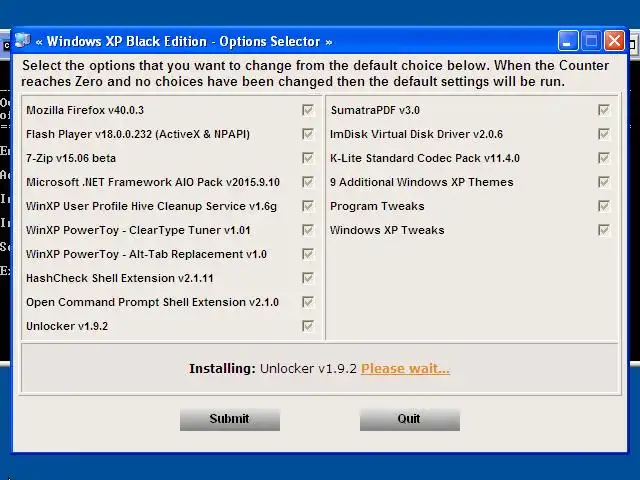This screenshot has width=640, height=480.
Task: Click the 'Windows XP Tweaks' label
Action: coord(387,230)
